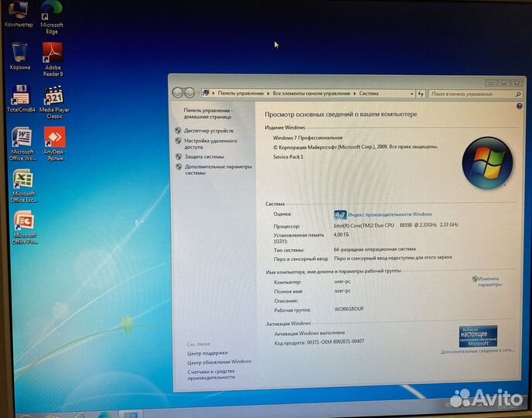Viewport: 532px width, 418px height.
Task: Open Центр обновления Windows link
Action: [x=219, y=362]
